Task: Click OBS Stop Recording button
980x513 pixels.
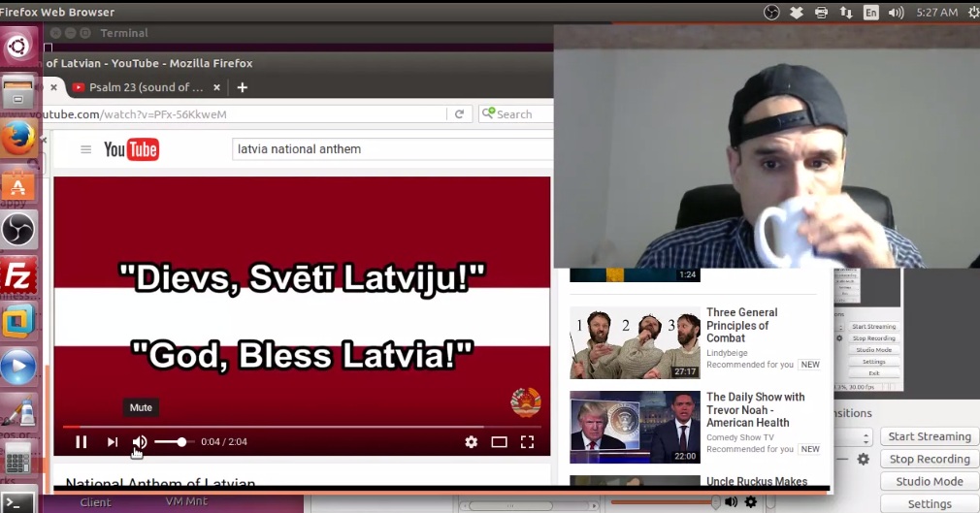Action: (930, 459)
